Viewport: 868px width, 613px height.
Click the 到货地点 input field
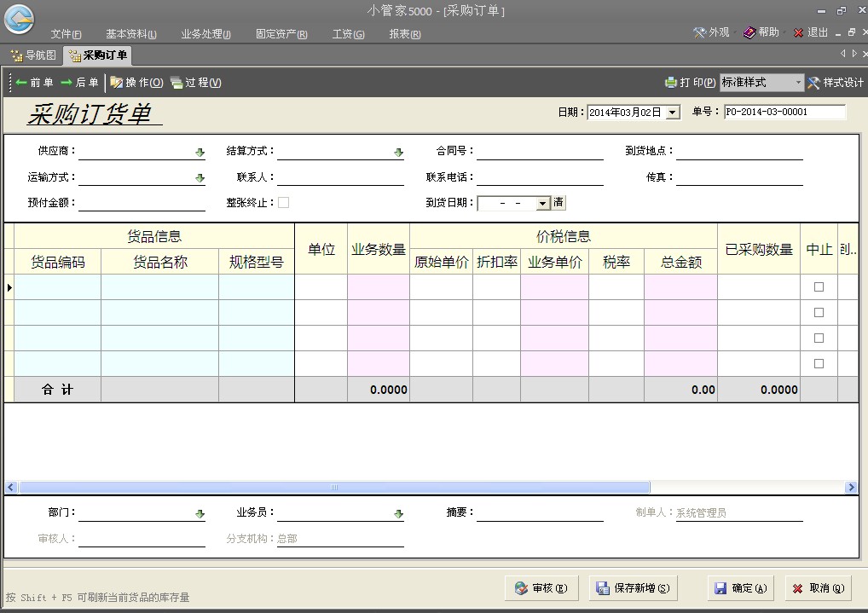coord(739,151)
